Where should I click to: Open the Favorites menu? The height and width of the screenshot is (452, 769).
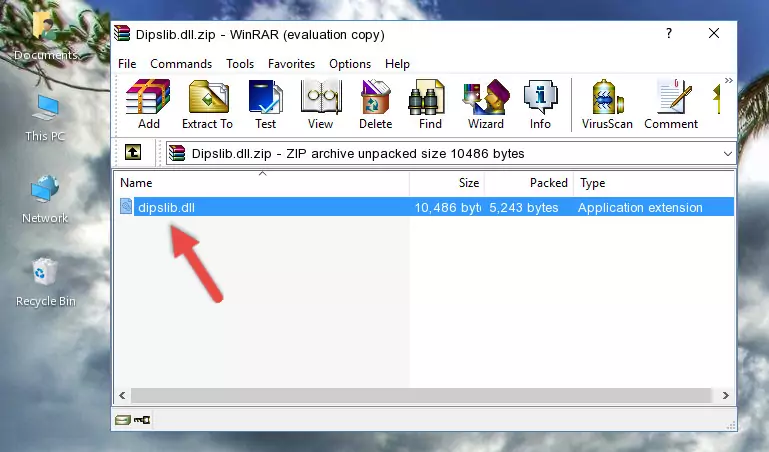(291, 64)
